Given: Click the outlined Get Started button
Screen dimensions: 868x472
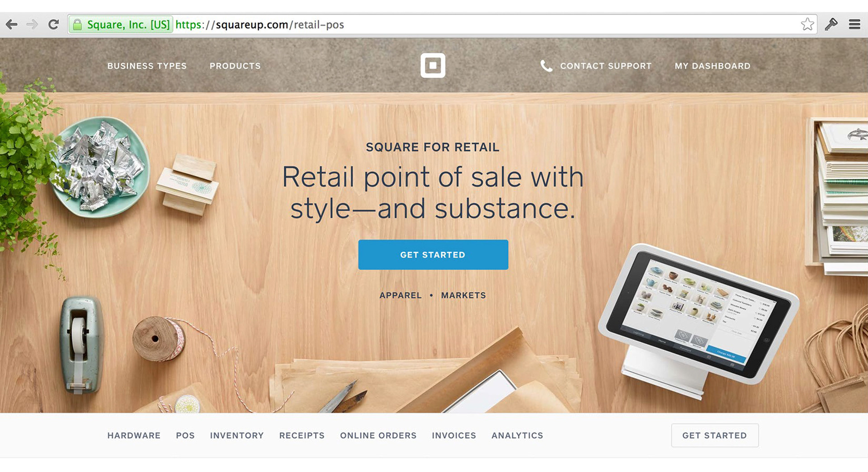Looking at the screenshot, I should tap(715, 435).
